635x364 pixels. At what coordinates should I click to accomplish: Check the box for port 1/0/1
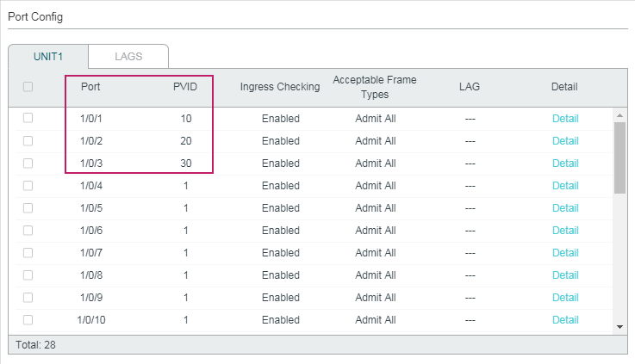point(28,118)
